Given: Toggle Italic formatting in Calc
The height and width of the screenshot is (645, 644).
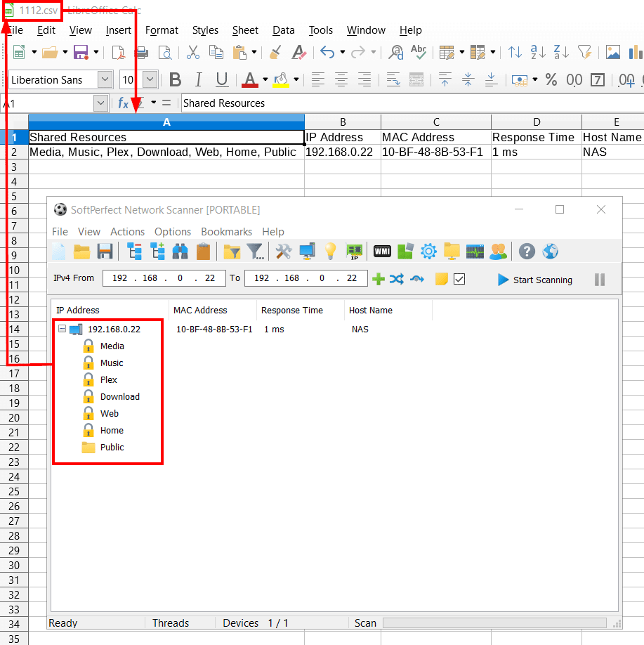Looking at the screenshot, I should tap(198, 79).
